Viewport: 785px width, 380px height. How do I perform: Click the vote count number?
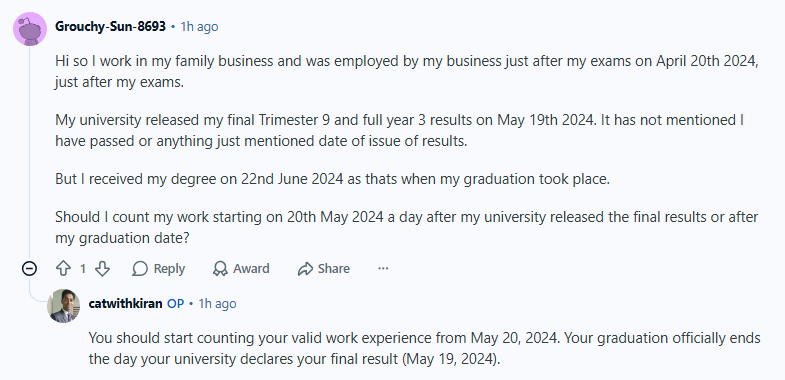click(x=83, y=269)
